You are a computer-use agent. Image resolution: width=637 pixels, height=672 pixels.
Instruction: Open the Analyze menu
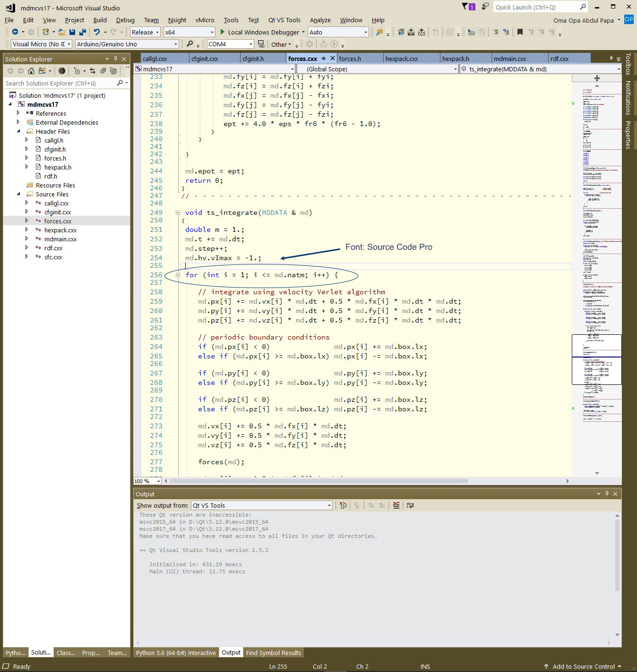320,20
